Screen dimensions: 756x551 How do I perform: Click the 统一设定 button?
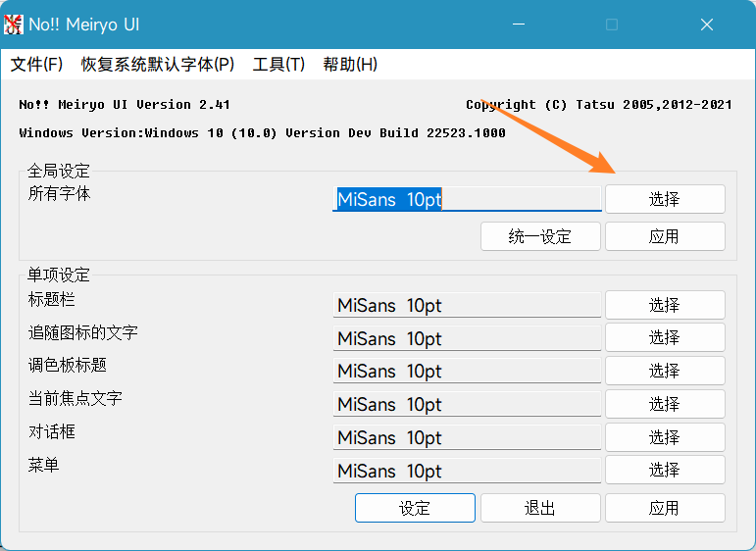point(540,236)
